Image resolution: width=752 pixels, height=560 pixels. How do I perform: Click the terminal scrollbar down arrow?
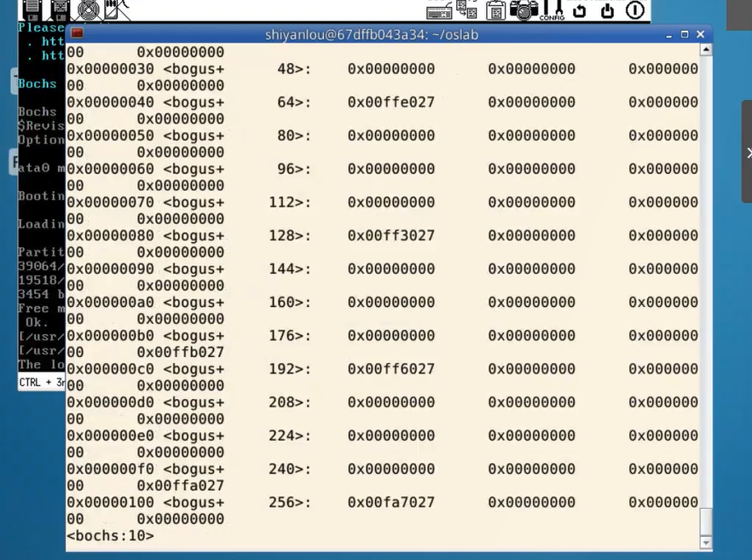coord(705,542)
